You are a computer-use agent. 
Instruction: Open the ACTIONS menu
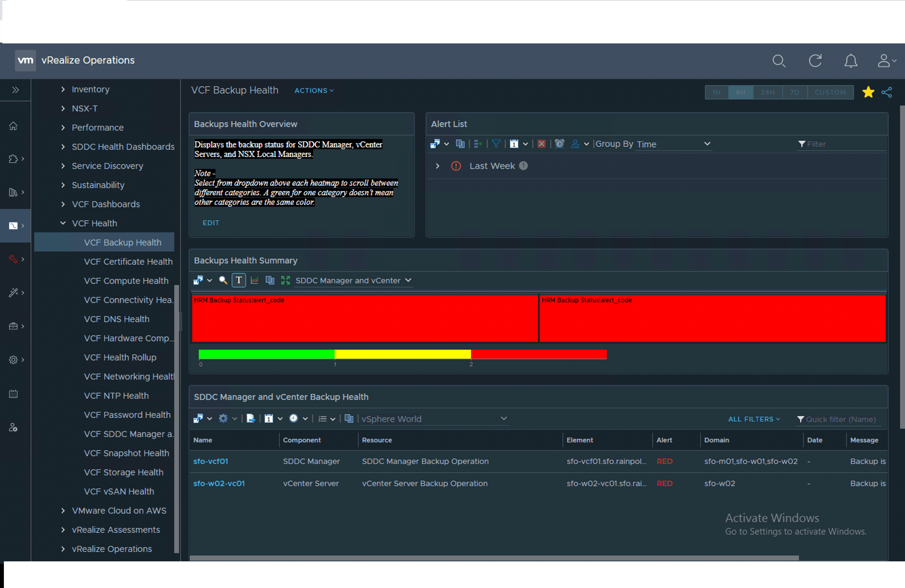[x=314, y=90]
